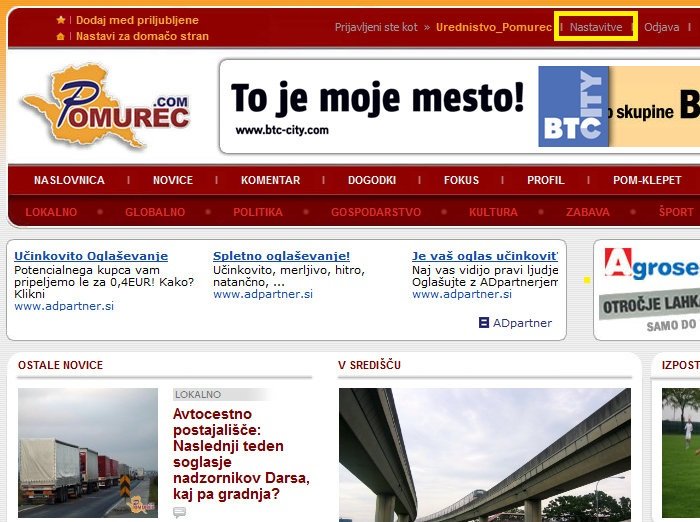Image resolution: width=700 pixels, height=522 pixels.
Task: Click the house icon beside Nastavi za domačo stran
Action: coord(61,36)
